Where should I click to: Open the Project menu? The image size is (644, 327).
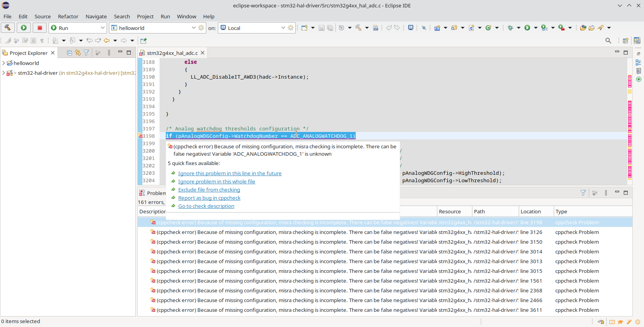point(145,16)
